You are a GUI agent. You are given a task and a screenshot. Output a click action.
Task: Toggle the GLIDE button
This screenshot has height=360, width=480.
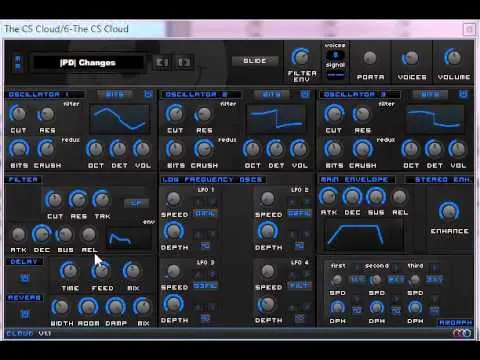point(255,61)
